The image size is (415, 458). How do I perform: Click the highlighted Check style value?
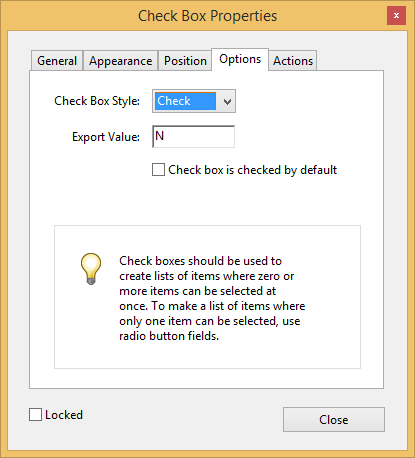pos(185,101)
